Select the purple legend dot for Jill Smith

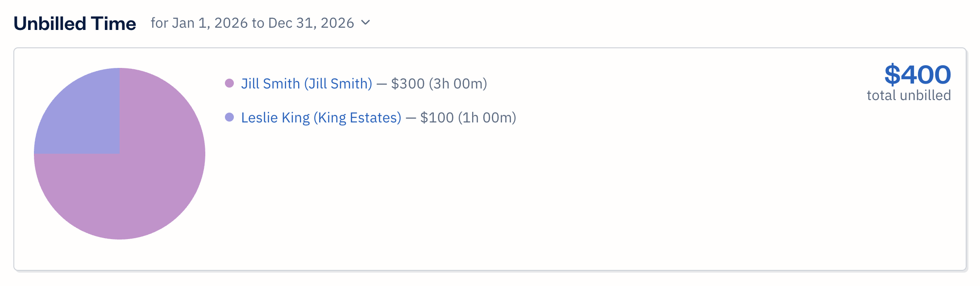(229, 83)
